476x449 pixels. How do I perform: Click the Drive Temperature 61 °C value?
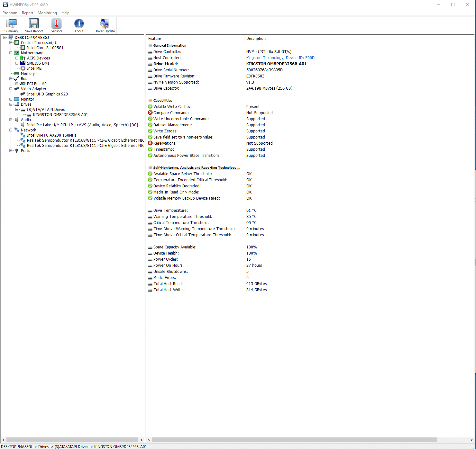point(252,211)
